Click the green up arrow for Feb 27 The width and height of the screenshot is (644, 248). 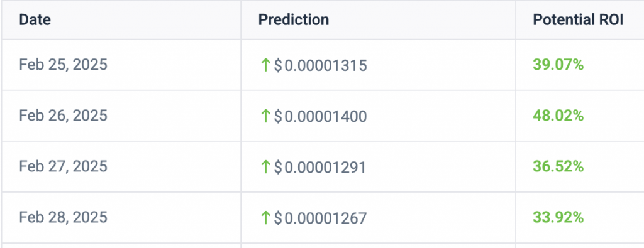click(x=265, y=167)
